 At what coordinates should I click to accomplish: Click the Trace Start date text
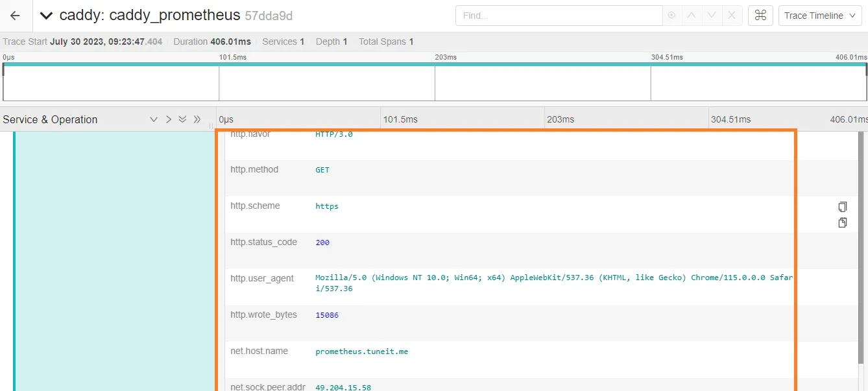pos(106,41)
